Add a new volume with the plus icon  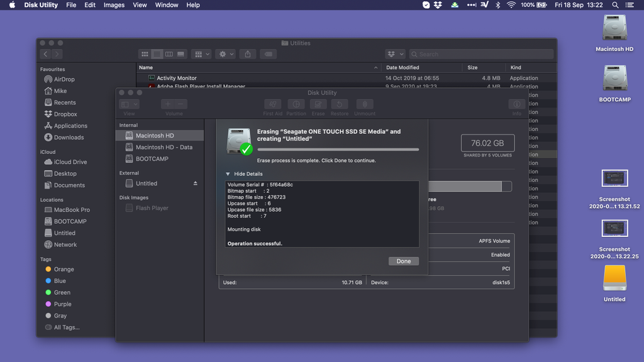click(167, 104)
